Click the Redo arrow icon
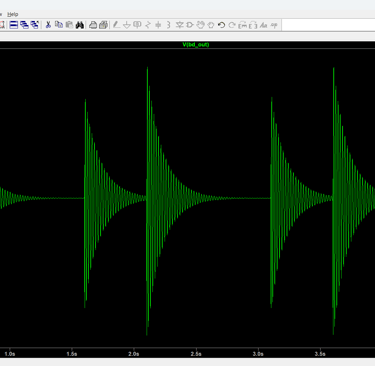This screenshot has height=366, width=375. [x=232, y=25]
